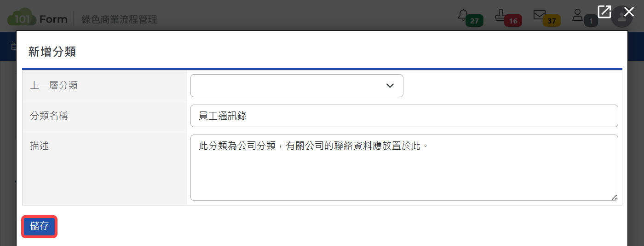Screen dimensions: 644x246
Task: Save the category with 儲存 button
Action: pyautogui.click(x=39, y=226)
